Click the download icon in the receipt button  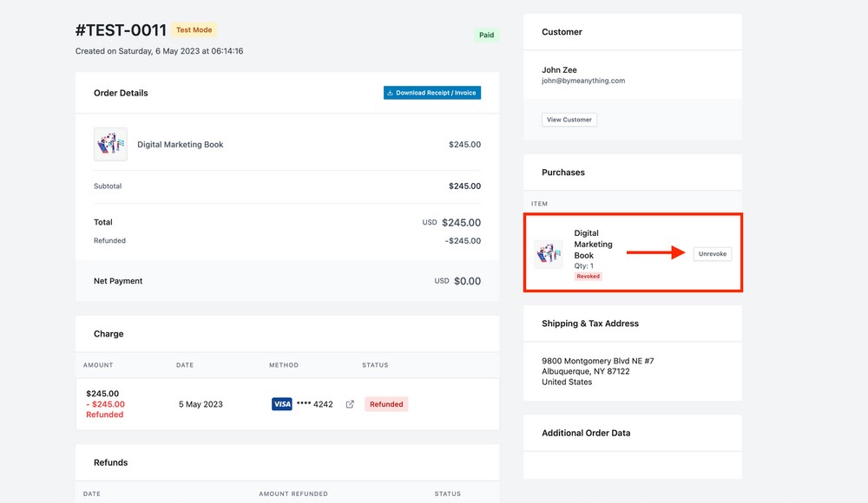391,93
